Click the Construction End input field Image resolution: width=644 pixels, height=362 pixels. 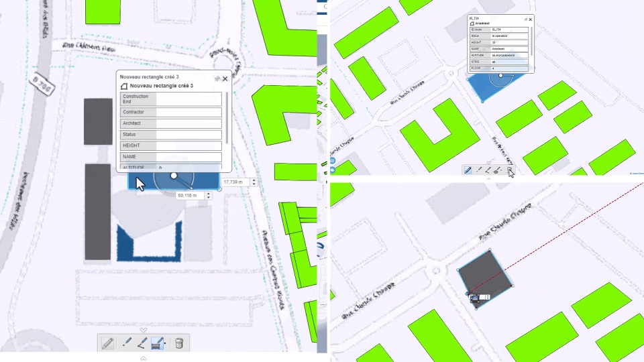pos(189,99)
